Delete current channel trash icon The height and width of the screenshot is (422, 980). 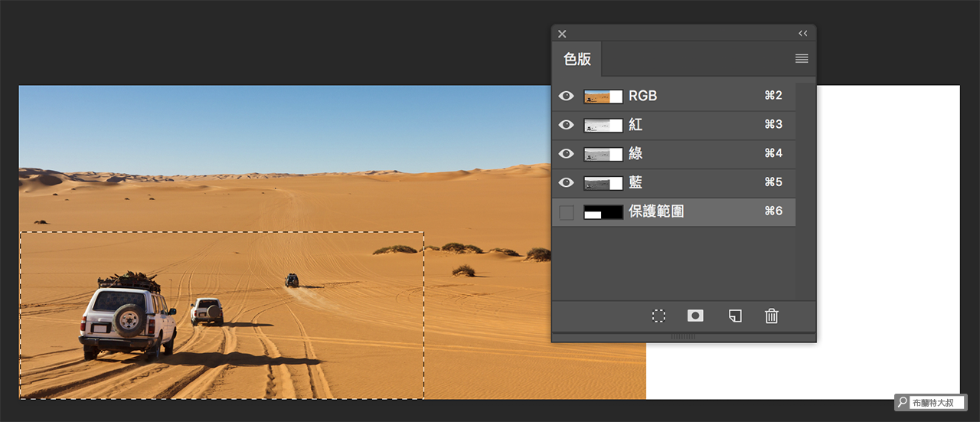pos(772,316)
